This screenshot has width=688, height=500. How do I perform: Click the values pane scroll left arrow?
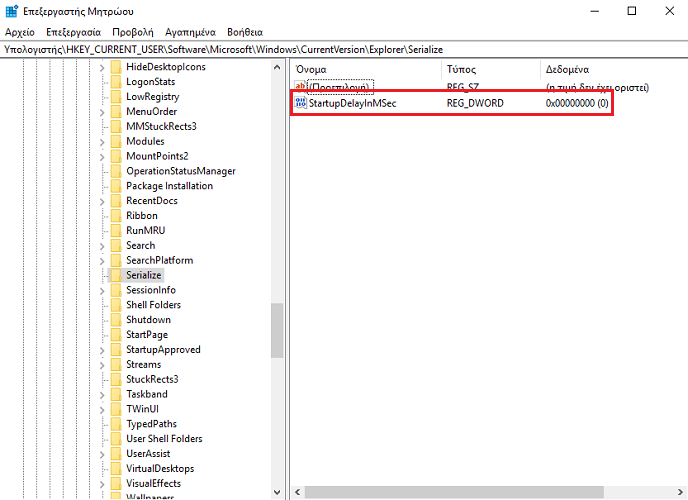[297, 492]
